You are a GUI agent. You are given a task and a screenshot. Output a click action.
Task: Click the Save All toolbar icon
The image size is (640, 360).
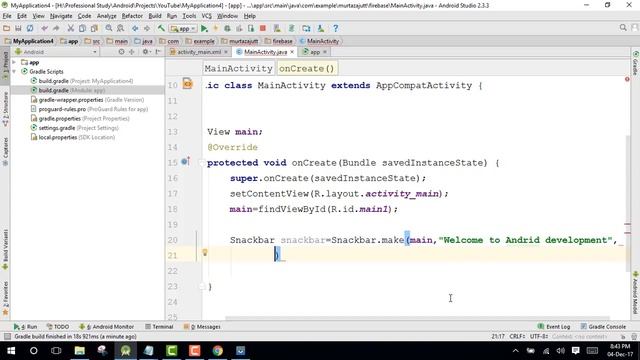pyautogui.click(x=18, y=28)
